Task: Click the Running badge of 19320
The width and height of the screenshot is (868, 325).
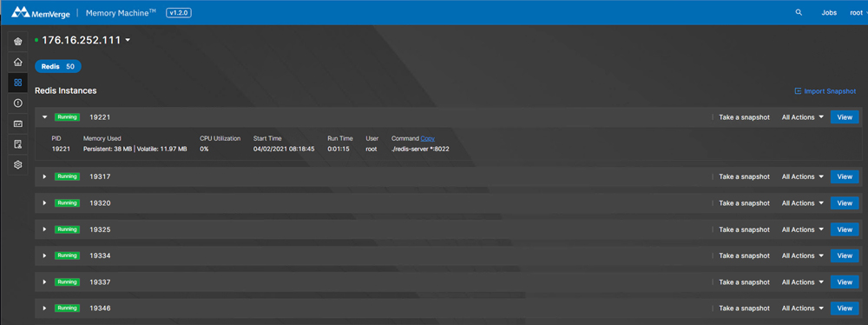Action: [67, 203]
